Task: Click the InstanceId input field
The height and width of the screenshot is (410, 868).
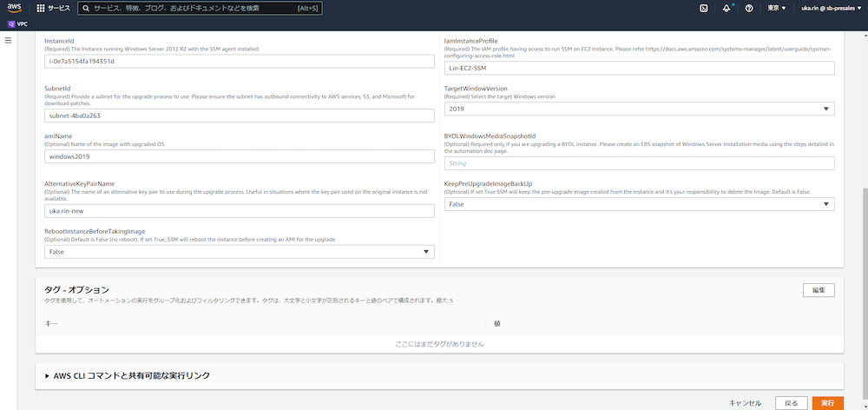Action: pyautogui.click(x=240, y=62)
